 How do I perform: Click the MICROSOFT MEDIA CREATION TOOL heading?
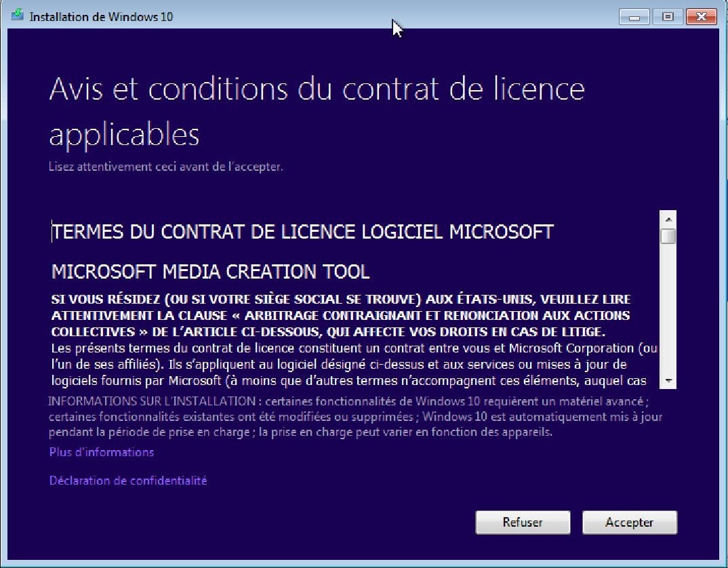coord(210,272)
